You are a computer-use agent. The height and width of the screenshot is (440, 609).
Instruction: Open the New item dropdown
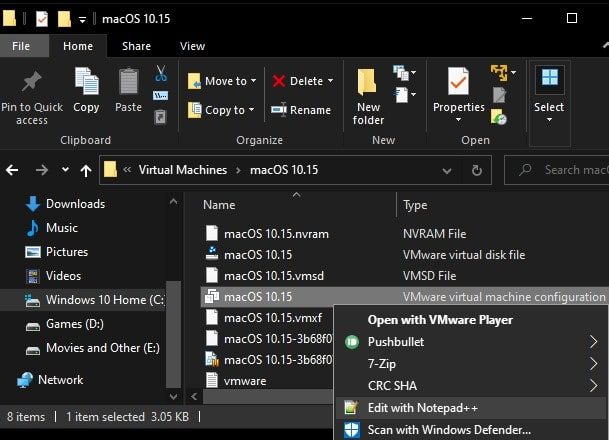point(404,73)
